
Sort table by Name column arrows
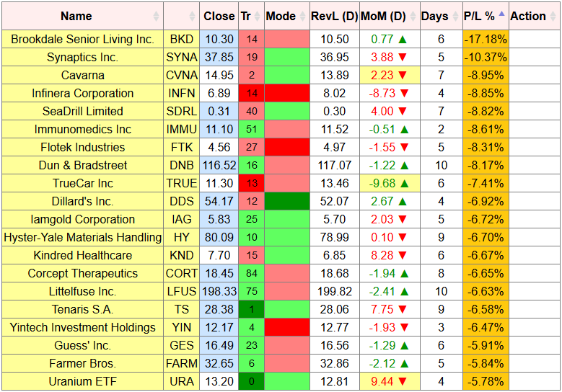tap(156, 16)
